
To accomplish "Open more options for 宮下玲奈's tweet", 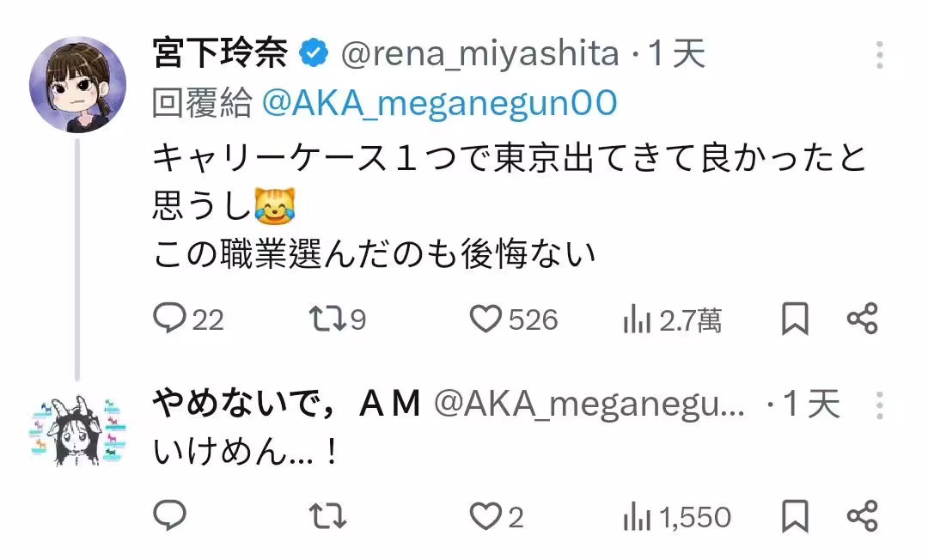I will [x=879, y=56].
